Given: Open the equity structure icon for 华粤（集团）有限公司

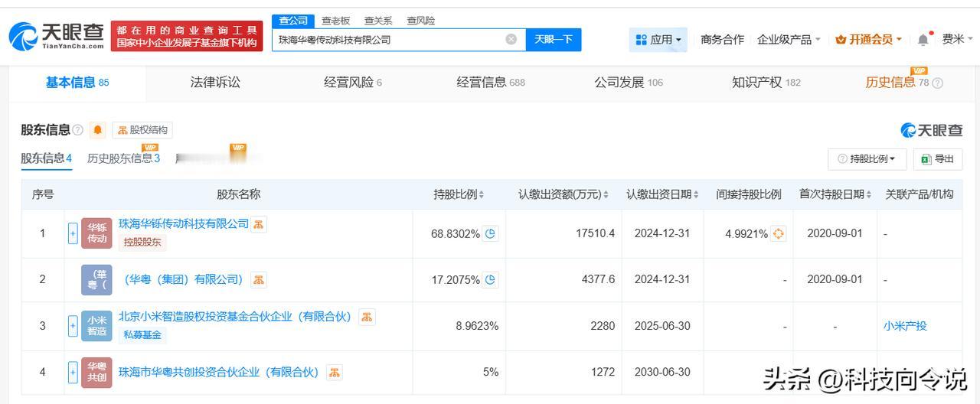Looking at the screenshot, I should click(x=259, y=280).
